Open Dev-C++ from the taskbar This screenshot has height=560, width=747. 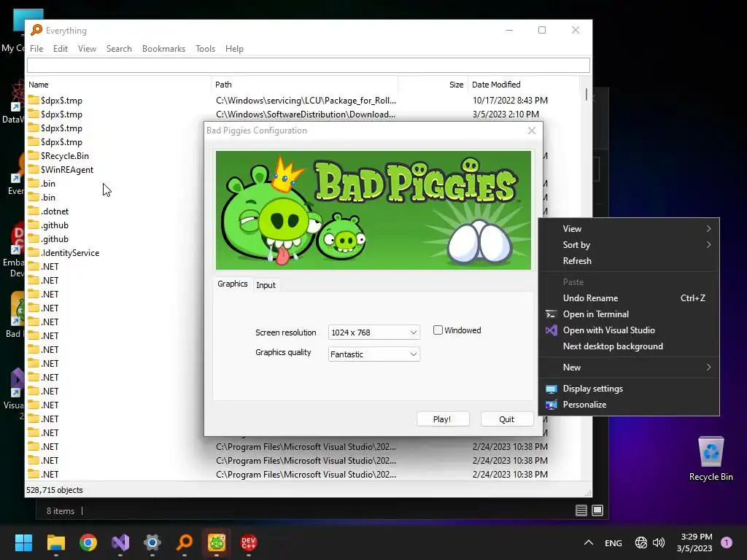249,542
